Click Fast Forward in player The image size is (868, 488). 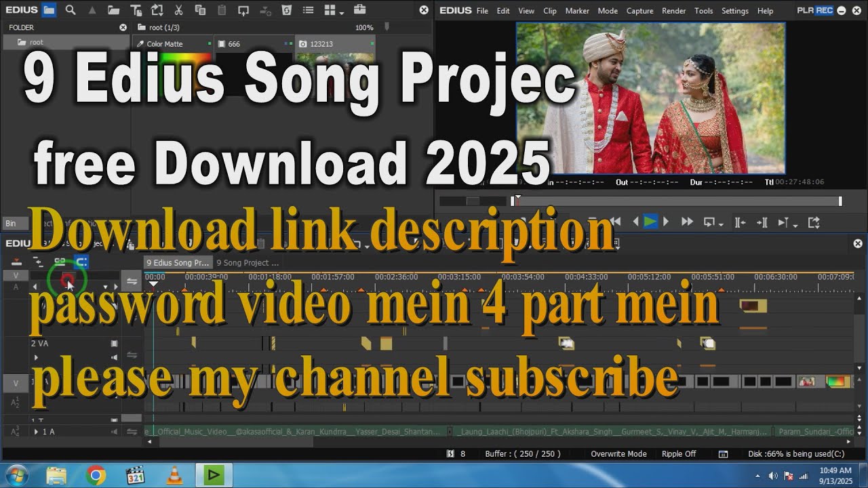(687, 222)
